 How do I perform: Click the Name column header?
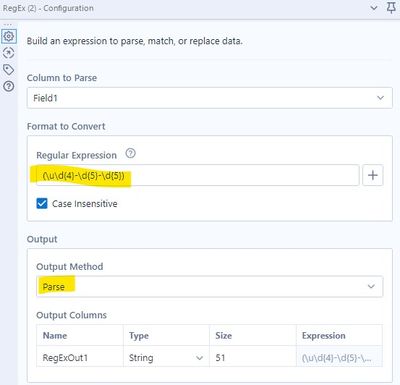pos(55,336)
